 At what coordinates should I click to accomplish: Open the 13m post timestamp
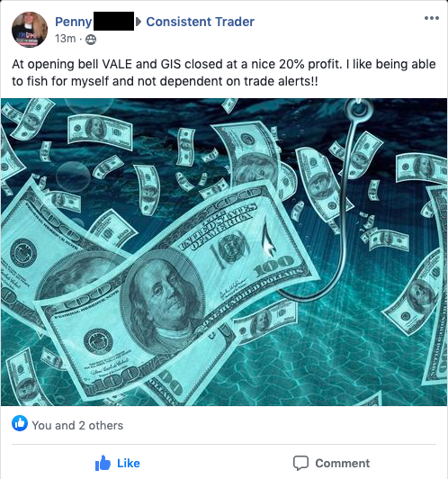click(66, 39)
